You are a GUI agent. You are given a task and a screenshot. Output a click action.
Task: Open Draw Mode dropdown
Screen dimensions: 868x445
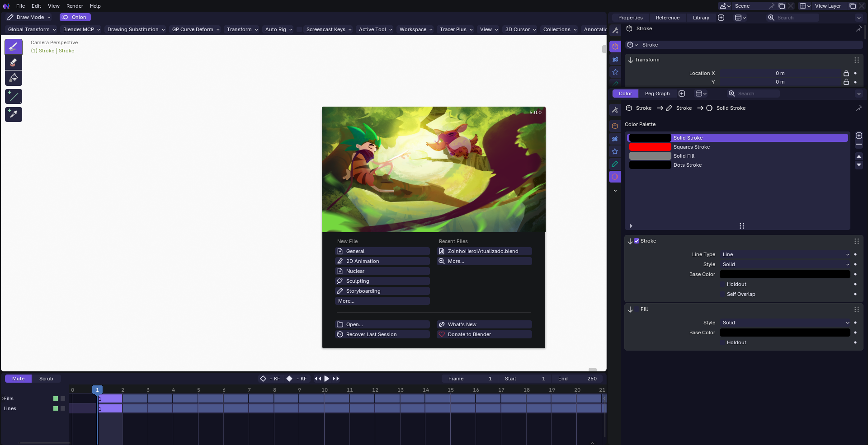tap(28, 17)
